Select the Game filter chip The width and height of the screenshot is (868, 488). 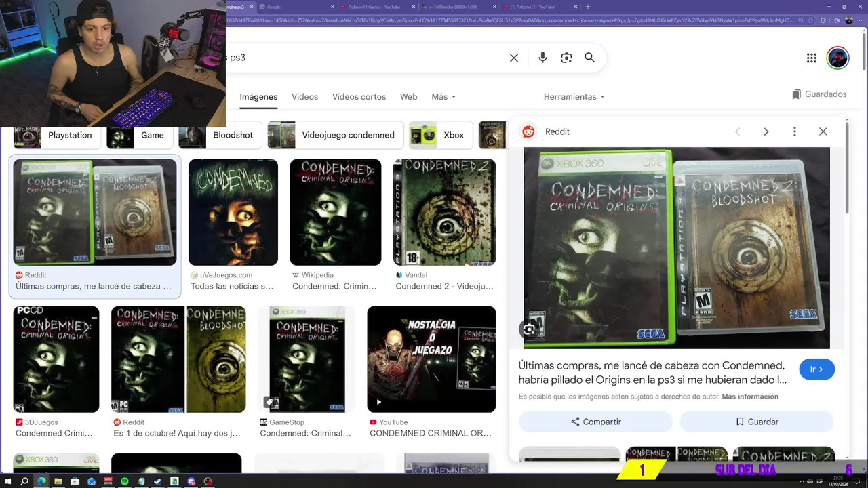pos(139,135)
